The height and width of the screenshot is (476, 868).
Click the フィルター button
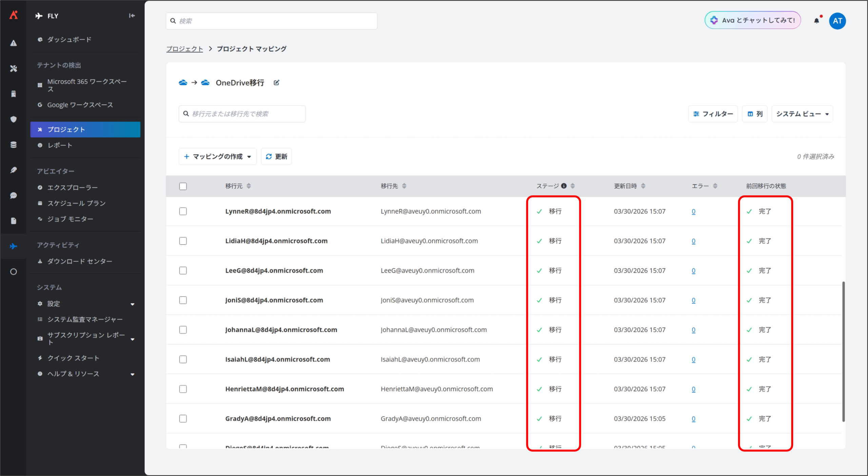click(713, 114)
